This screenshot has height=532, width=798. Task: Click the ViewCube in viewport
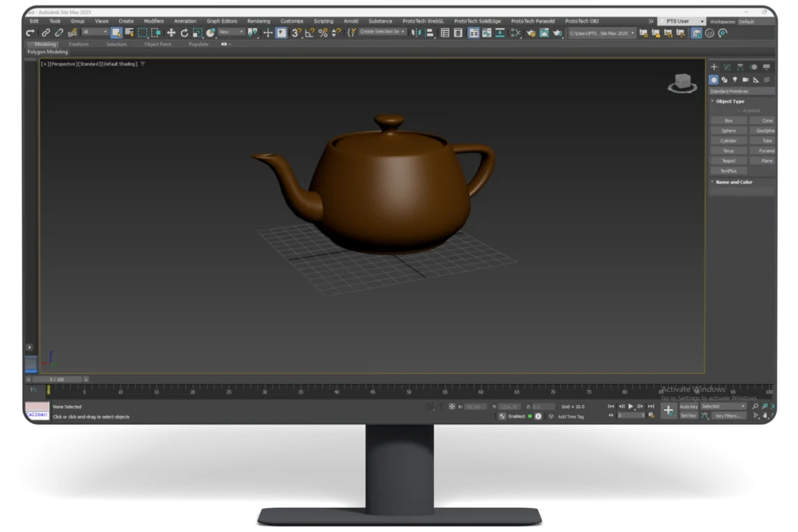[x=683, y=83]
